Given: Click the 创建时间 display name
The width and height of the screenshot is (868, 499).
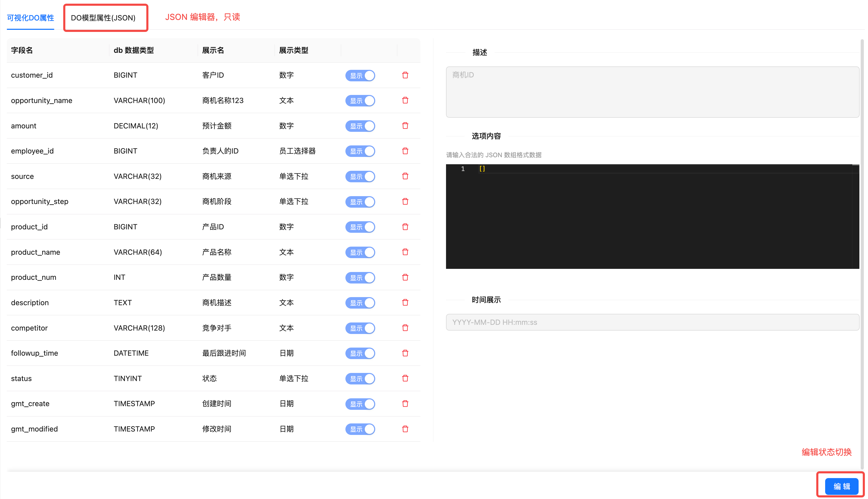Looking at the screenshot, I should pyautogui.click(x=217, y=404).
